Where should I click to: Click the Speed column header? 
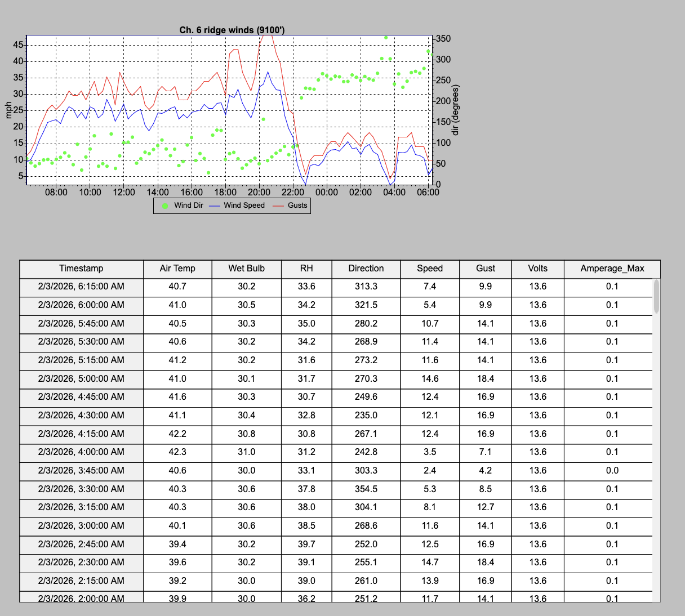(x=430, y=269)
